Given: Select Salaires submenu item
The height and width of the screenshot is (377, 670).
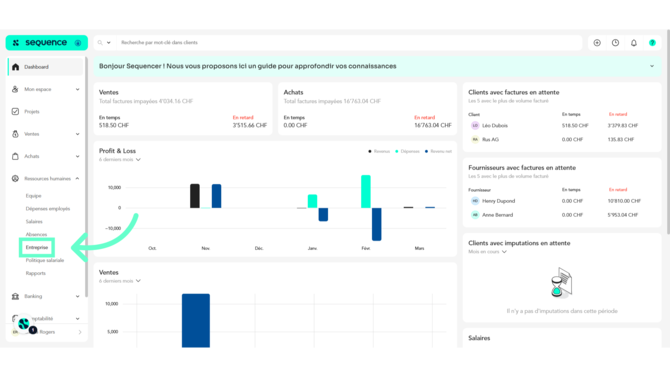Looking at the screenshot, I should (34, 221).
